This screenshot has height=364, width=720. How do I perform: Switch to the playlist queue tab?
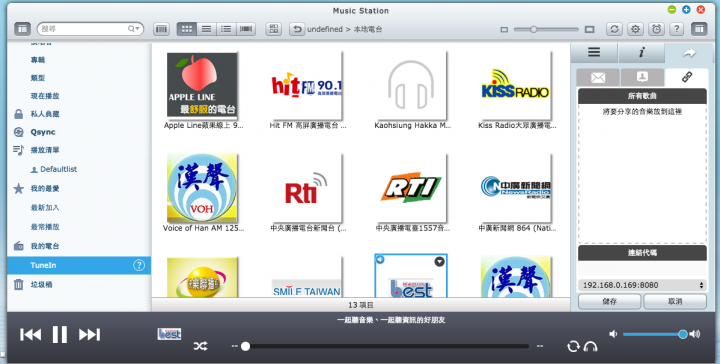(x=594, y=53)
